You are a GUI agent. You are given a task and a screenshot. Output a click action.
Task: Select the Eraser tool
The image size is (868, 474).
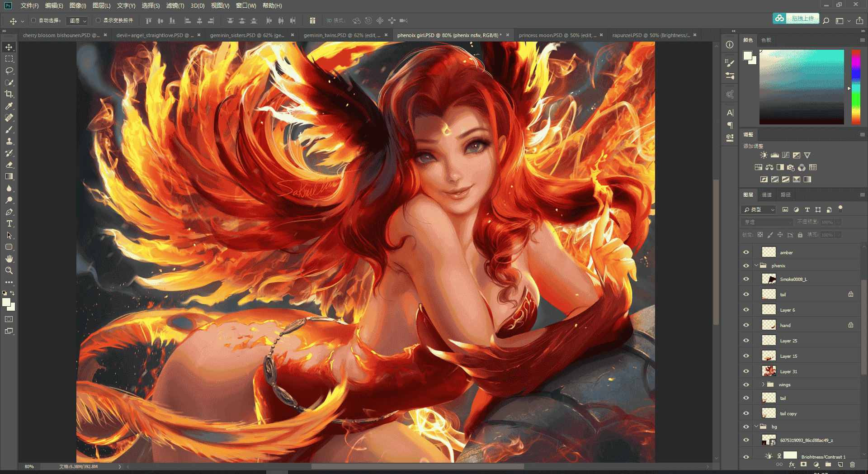9,165
